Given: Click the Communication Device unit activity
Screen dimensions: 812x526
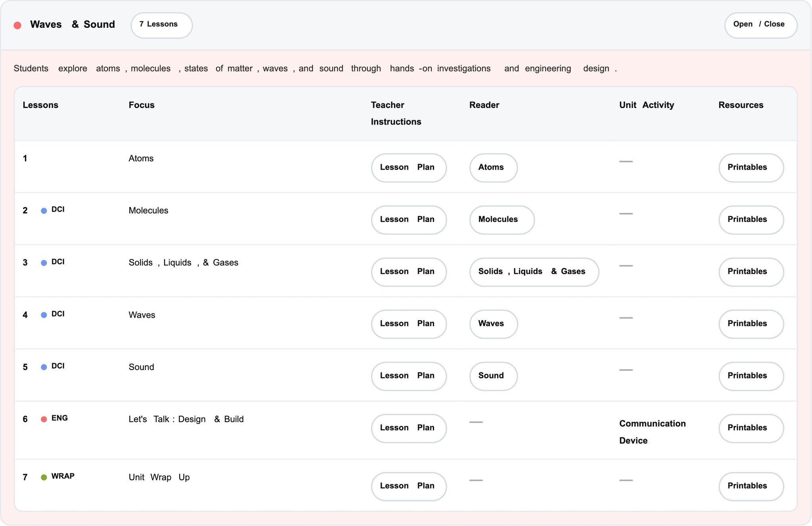Looking at the screenshot, I should 652,432.
